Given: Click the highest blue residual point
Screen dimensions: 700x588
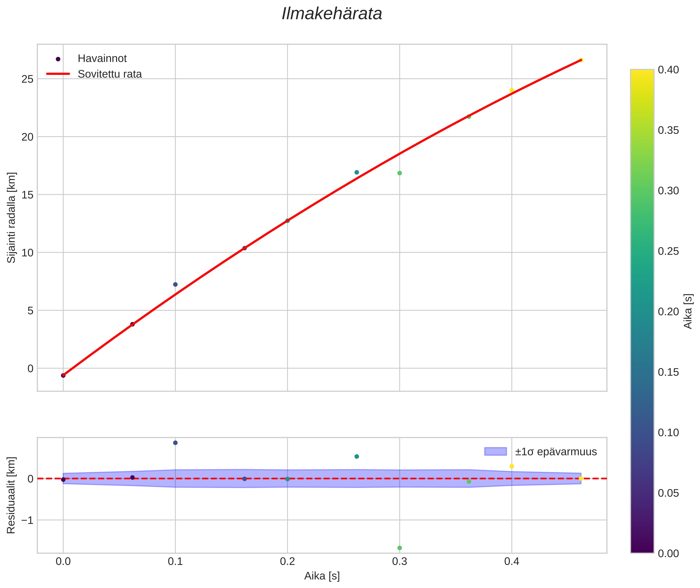Looking at the screenshot, I should coord(175,443).
